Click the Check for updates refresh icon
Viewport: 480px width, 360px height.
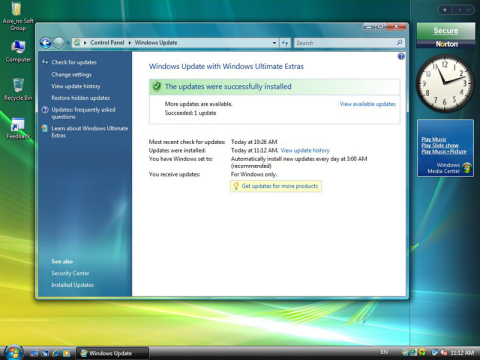tap(45, 62)
